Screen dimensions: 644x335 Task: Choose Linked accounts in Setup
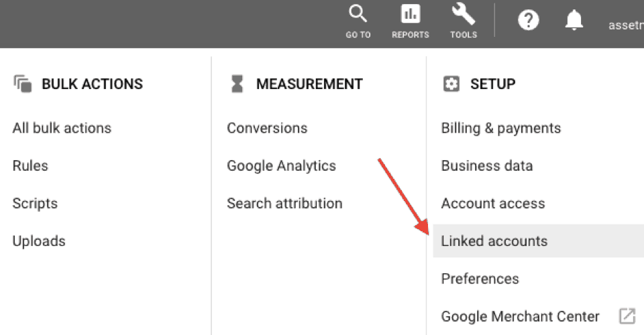pos(494,241)
